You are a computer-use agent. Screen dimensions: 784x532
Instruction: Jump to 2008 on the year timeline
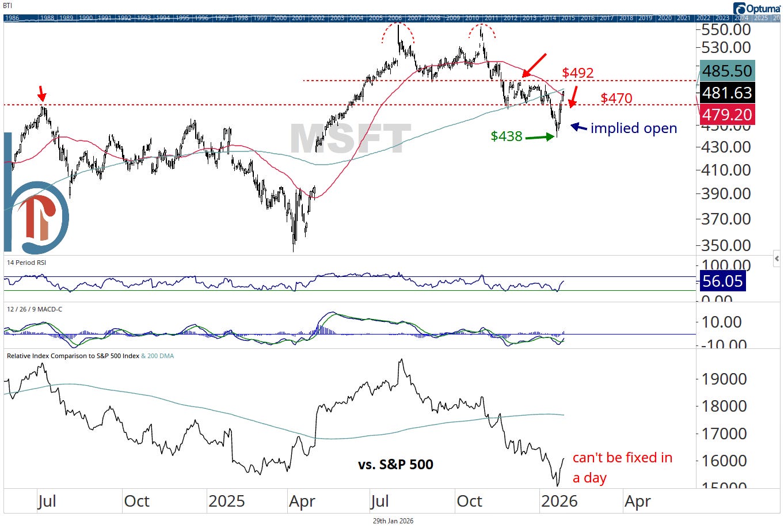point(434,18)
